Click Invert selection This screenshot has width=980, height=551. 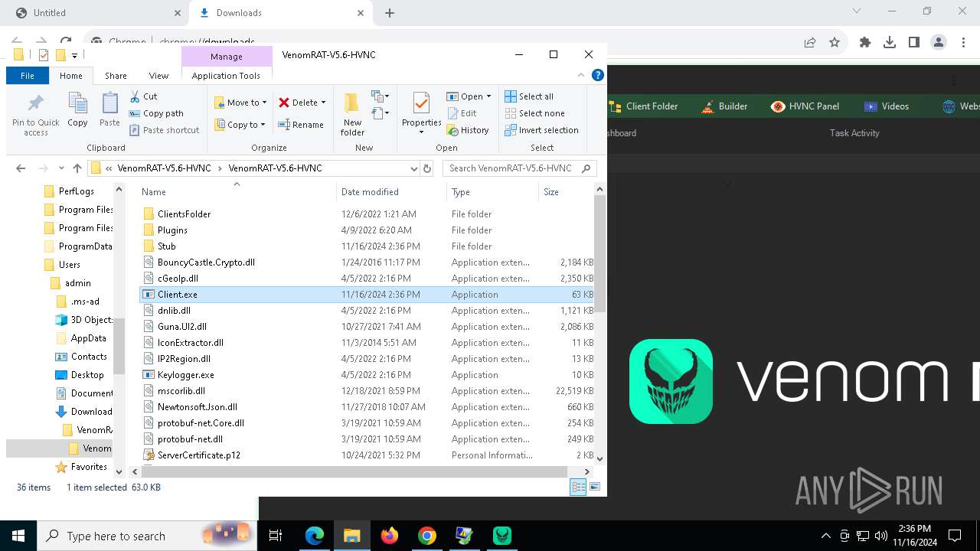tap(541, 130)
